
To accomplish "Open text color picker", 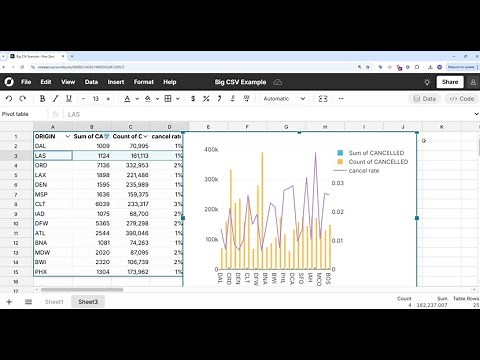I will coord(127,99).
